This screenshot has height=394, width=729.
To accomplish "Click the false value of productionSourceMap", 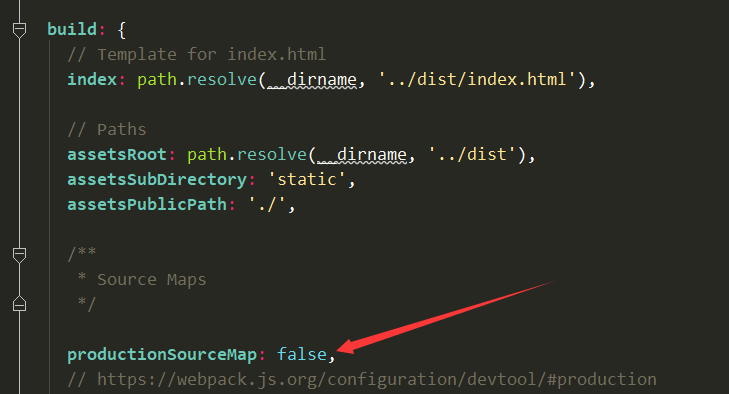I will click(x=302, y=354).
